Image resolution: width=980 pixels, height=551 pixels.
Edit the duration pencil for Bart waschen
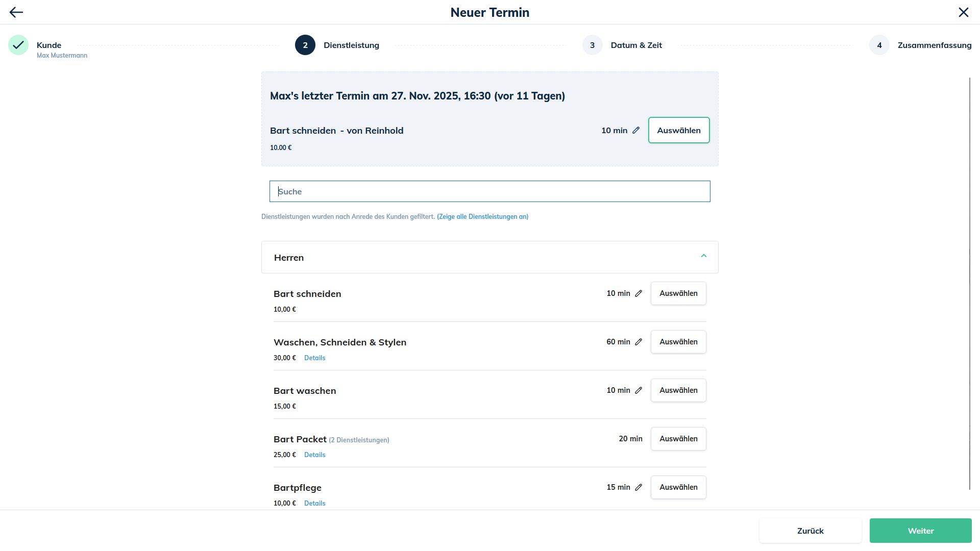tap(639, 390)
